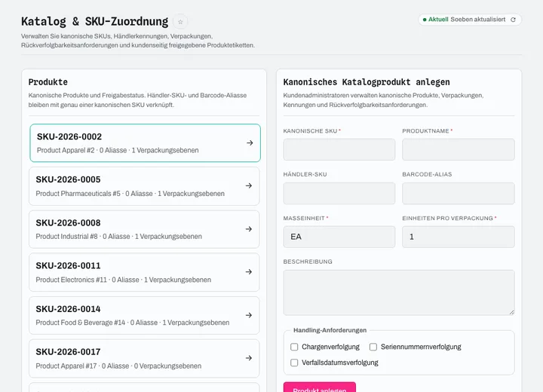Click the Produkte panel heading
This screenshot has width=543, height=392.
(x=48, y=82)
